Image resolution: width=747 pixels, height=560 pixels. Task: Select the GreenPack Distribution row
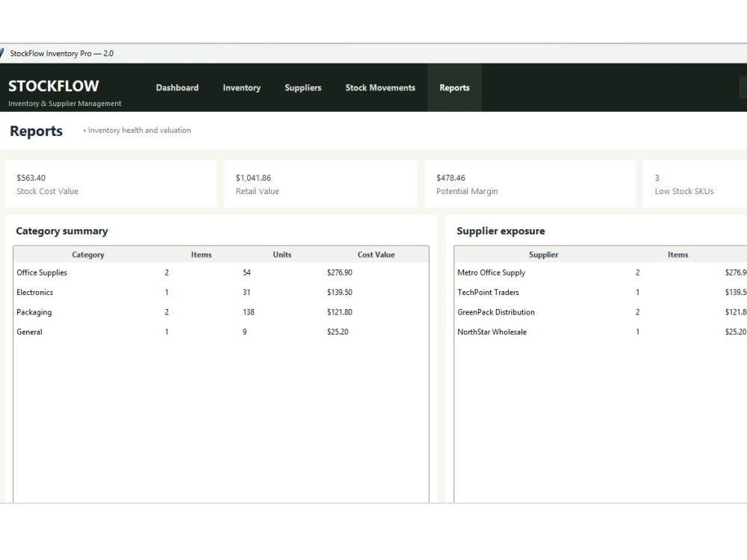[601, 312]
